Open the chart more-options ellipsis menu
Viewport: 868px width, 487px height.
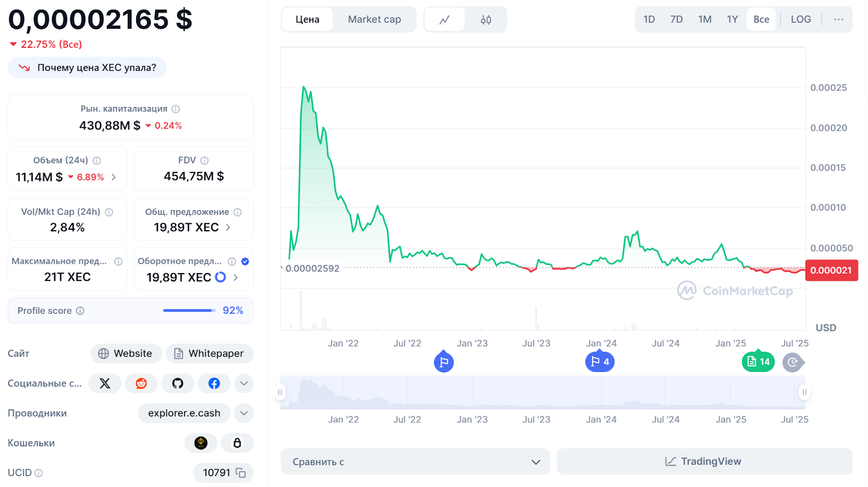(838, 20)
